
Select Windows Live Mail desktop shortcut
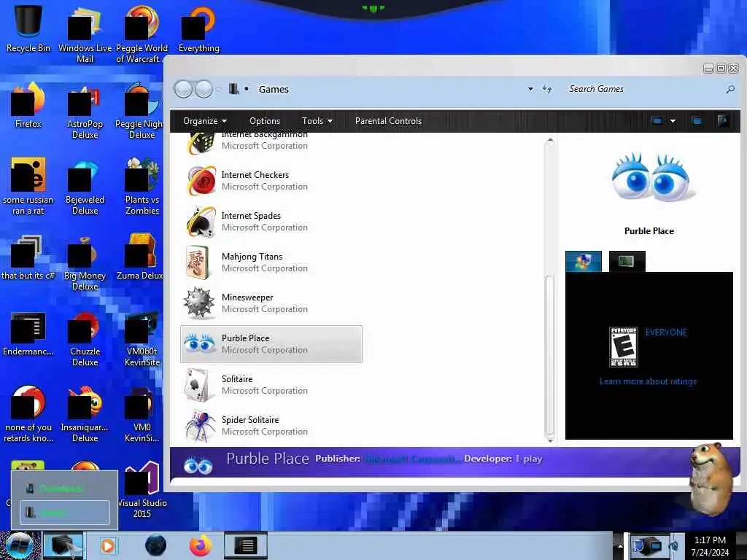(x=85, y=34)
